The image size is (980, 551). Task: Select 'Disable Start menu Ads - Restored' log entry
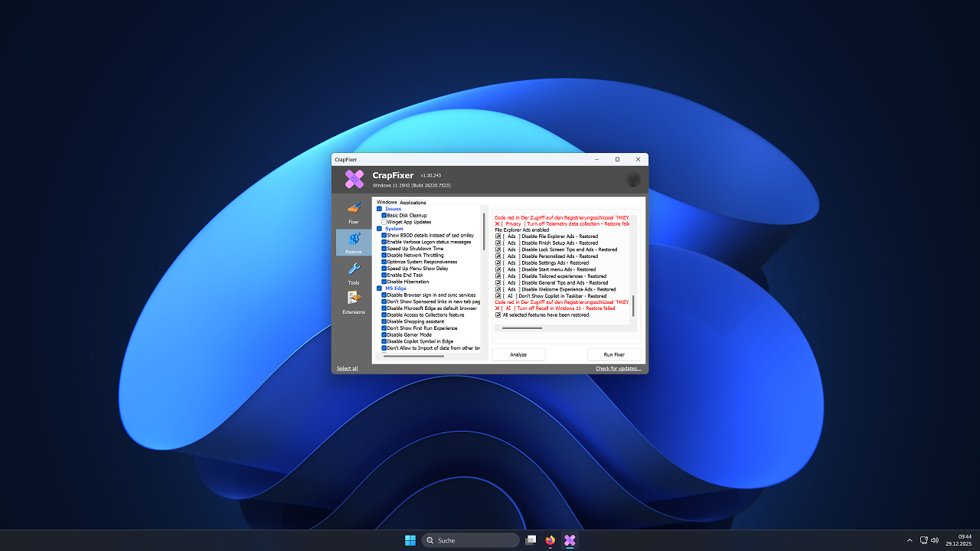point(545,269)
